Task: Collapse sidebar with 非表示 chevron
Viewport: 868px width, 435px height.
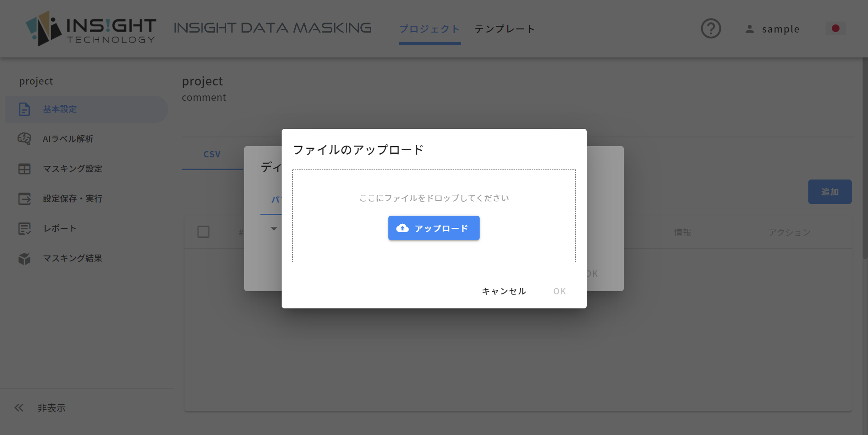Action: pos(19,408)
